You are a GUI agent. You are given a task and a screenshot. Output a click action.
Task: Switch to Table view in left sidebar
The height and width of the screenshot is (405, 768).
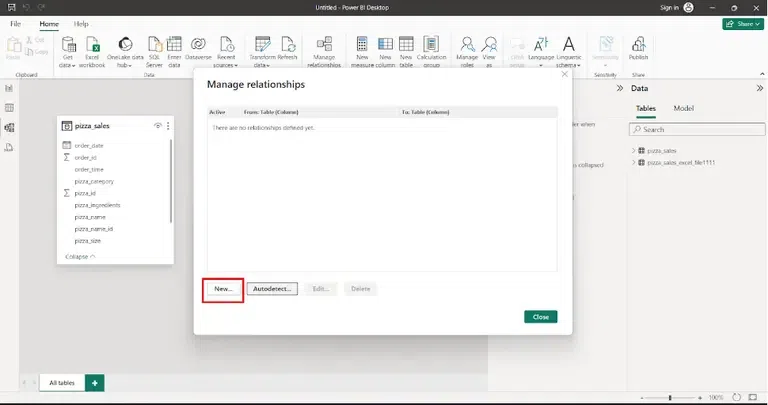[9, 108]
